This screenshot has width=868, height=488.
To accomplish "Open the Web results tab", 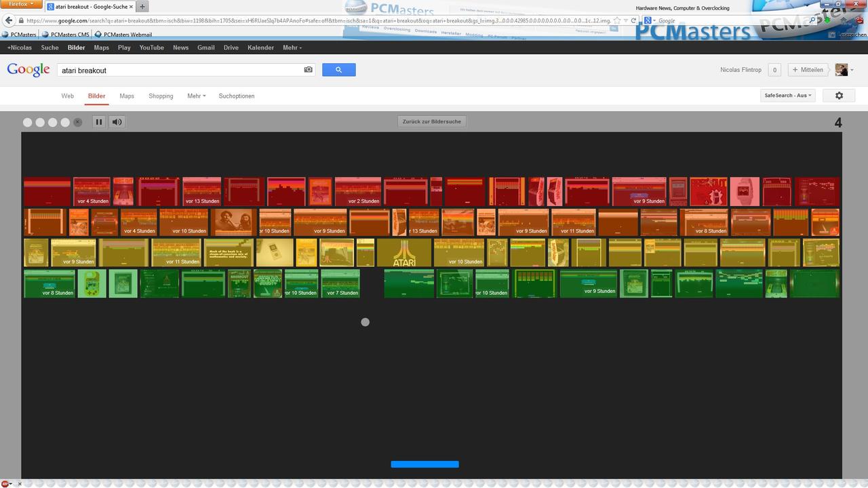I will (x=68, y=96).
